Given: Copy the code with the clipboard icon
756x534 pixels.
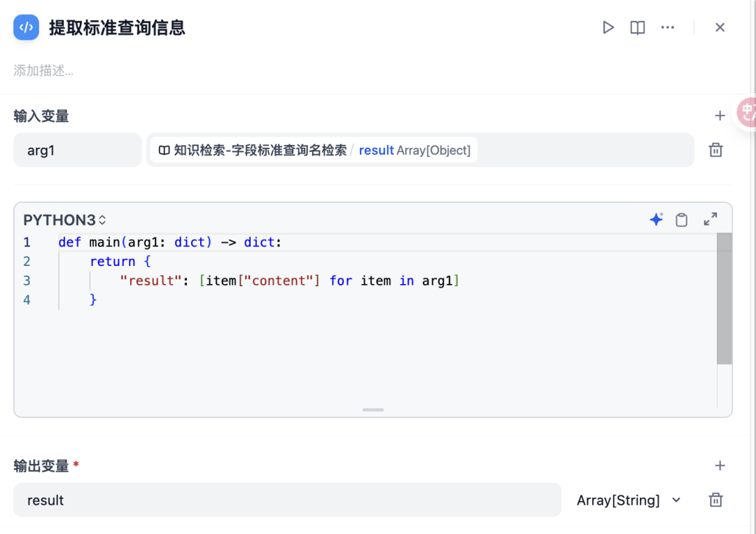Looking at the screenshot, I should point(682,219).
